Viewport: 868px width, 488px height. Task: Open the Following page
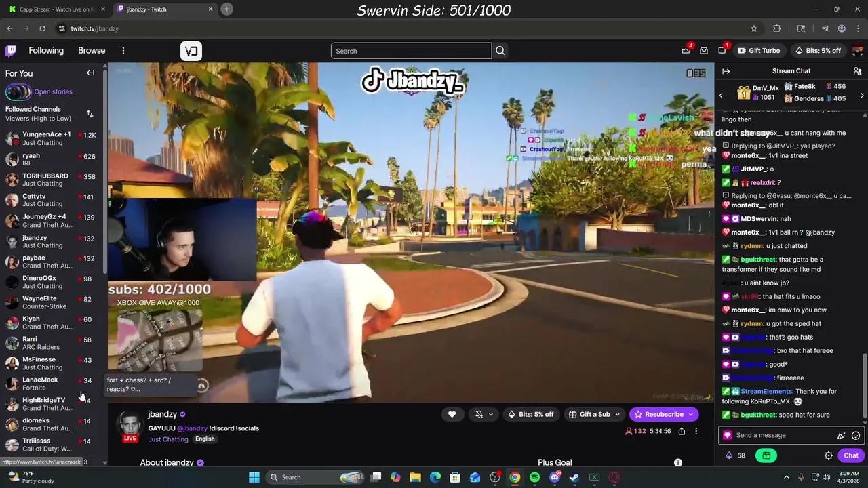pos(46,51)
